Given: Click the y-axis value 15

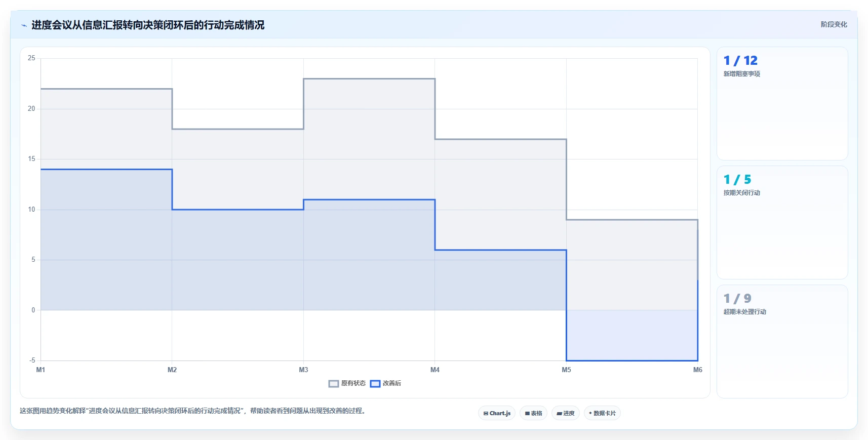Looking at the screenshot, I should (31, 159).
